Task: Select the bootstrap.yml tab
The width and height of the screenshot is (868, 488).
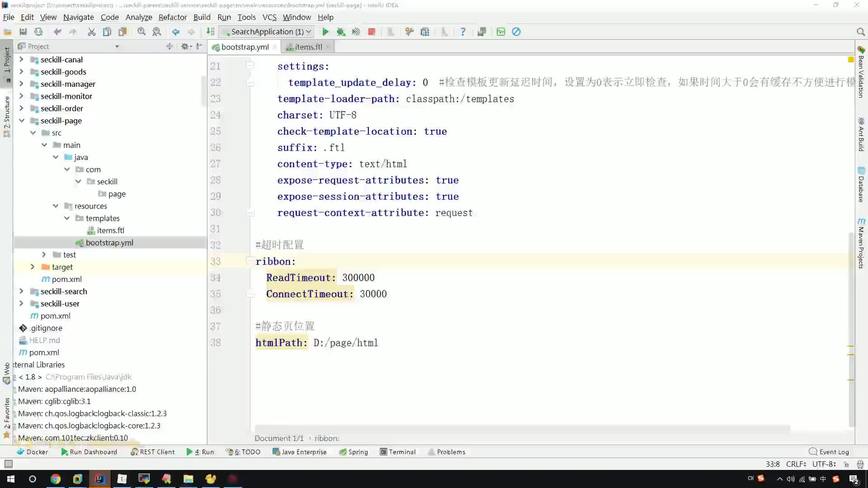Action: pyautogui.click(x=245, y=47)
